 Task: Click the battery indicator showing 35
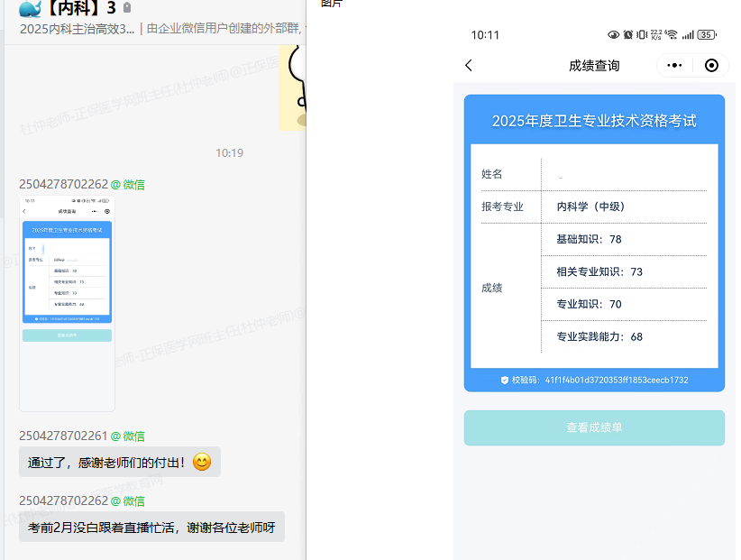tap(707, 35)
